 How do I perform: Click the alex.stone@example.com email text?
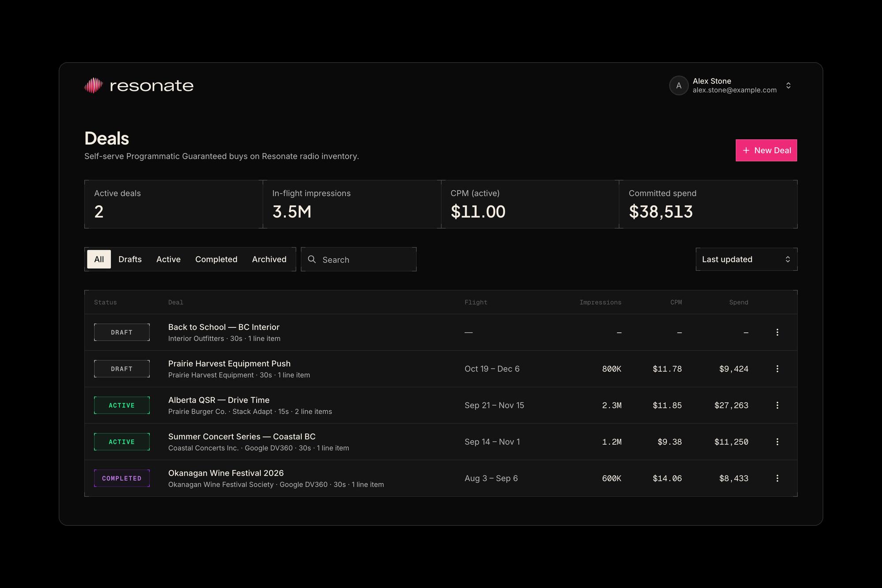(x=735, y=90)
